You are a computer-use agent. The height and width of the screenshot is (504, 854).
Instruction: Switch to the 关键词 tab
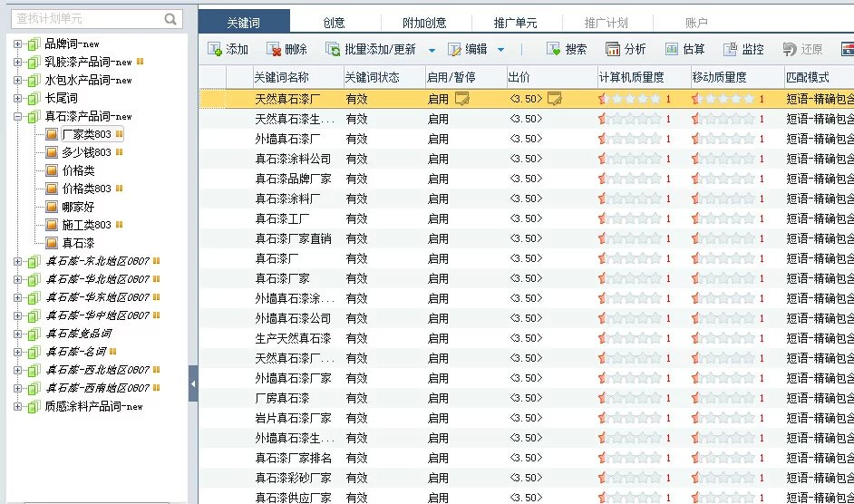tap(244, 23)
